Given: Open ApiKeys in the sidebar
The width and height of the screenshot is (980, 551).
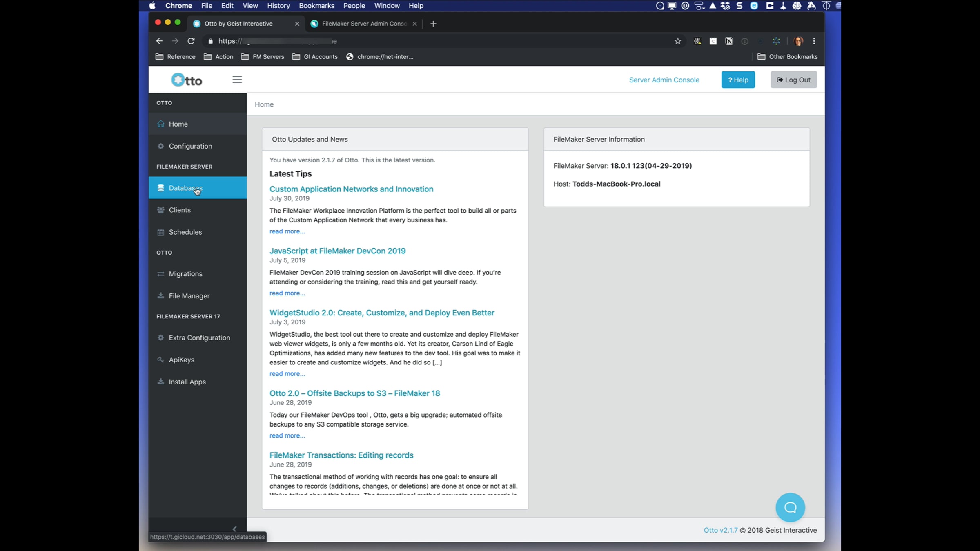Looking at the screenshot, I should point(198,360).
